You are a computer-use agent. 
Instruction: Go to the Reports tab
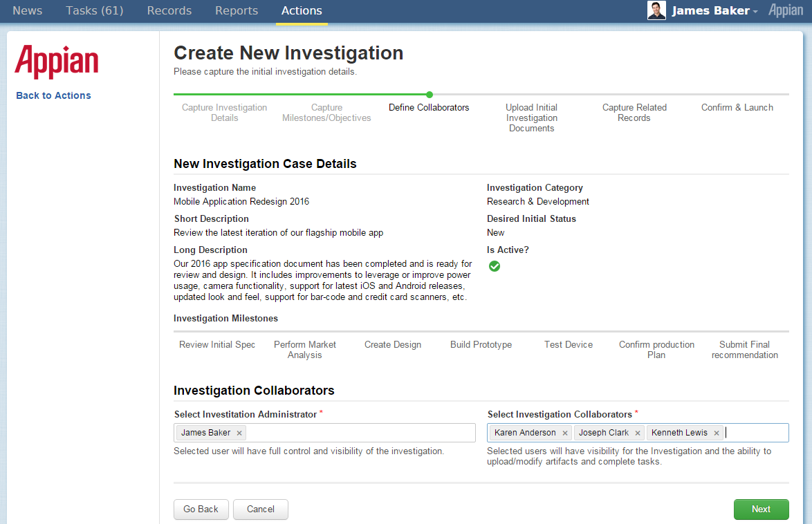(237, 10)
